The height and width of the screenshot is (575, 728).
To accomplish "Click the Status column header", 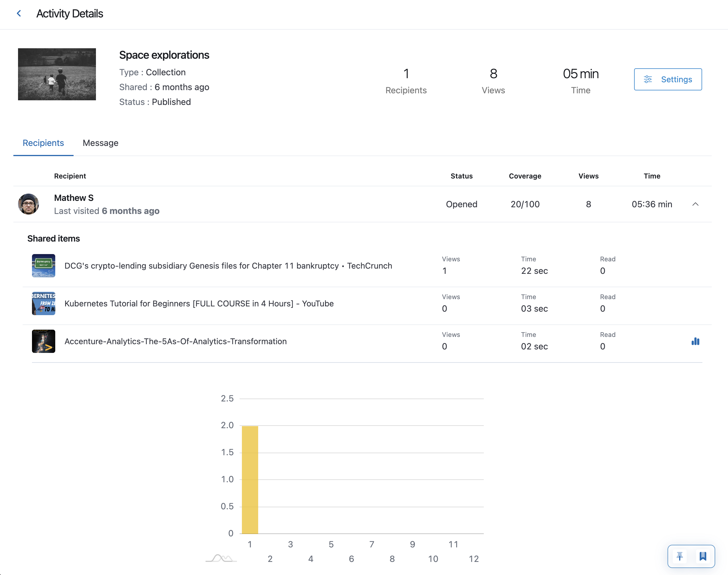I will [462, 176].
